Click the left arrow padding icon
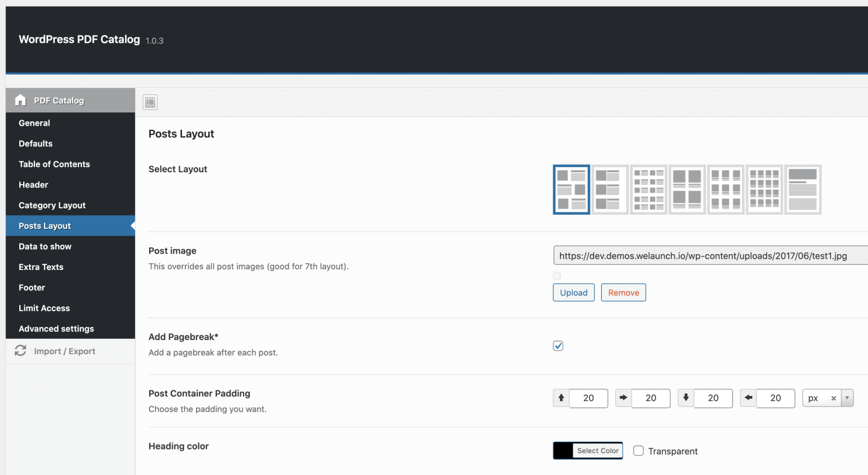This screenshot has height=475, width=868. 748,398
